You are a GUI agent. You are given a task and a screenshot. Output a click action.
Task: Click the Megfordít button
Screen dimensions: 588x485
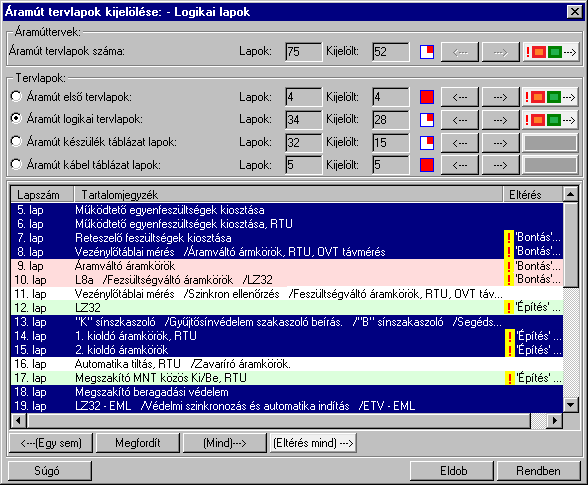tap(138, 443)
